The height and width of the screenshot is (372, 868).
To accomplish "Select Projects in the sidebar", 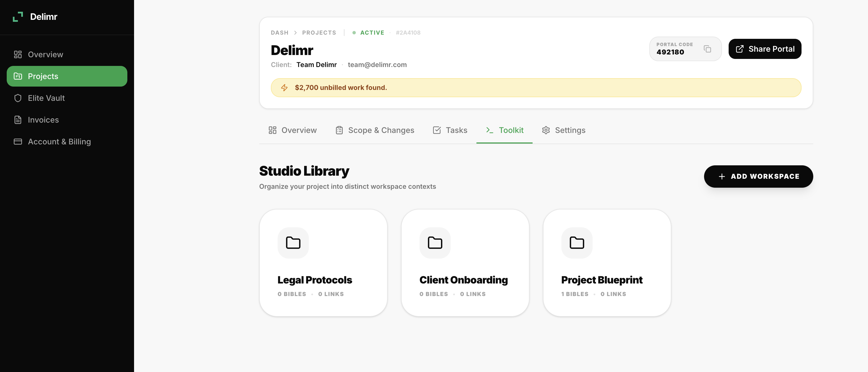I will point(67,76).
